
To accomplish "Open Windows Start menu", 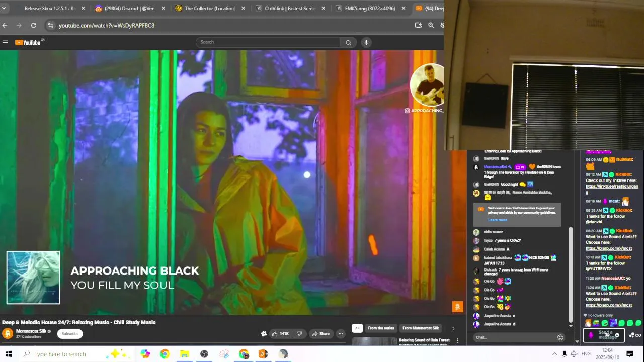I will click(x=9, y=354).
